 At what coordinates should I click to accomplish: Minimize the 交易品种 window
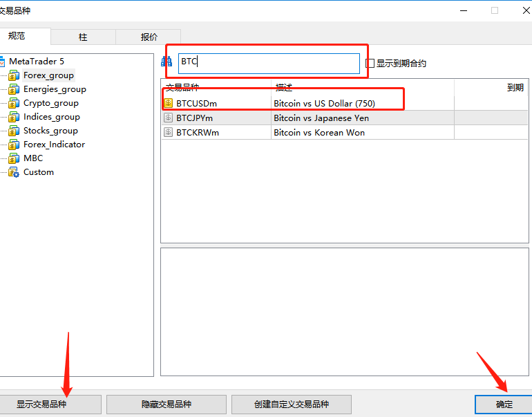(464, 10)
